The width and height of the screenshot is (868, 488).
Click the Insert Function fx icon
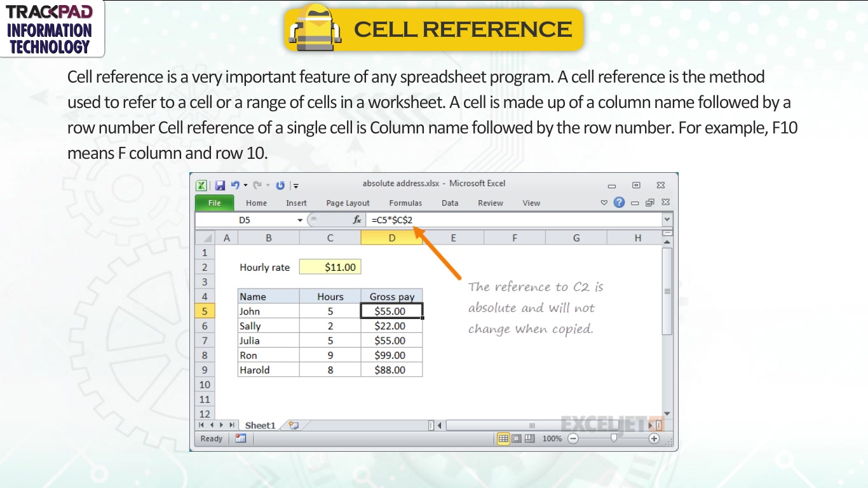tap(357, 220)
